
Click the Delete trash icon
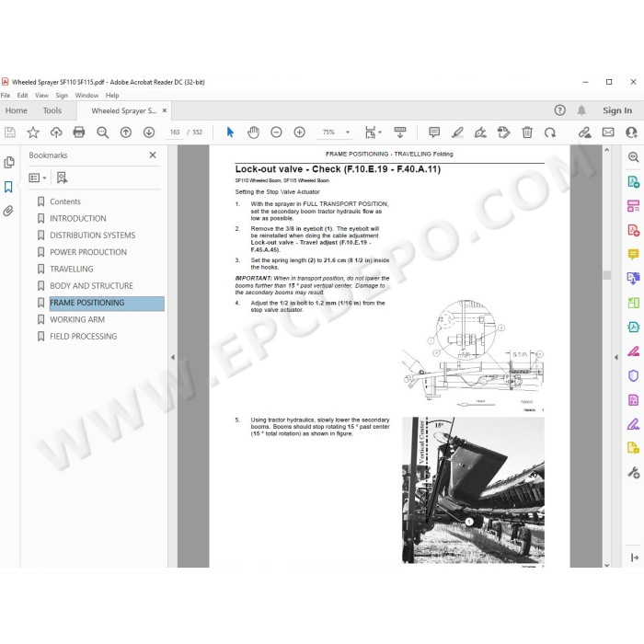point(527,132)
